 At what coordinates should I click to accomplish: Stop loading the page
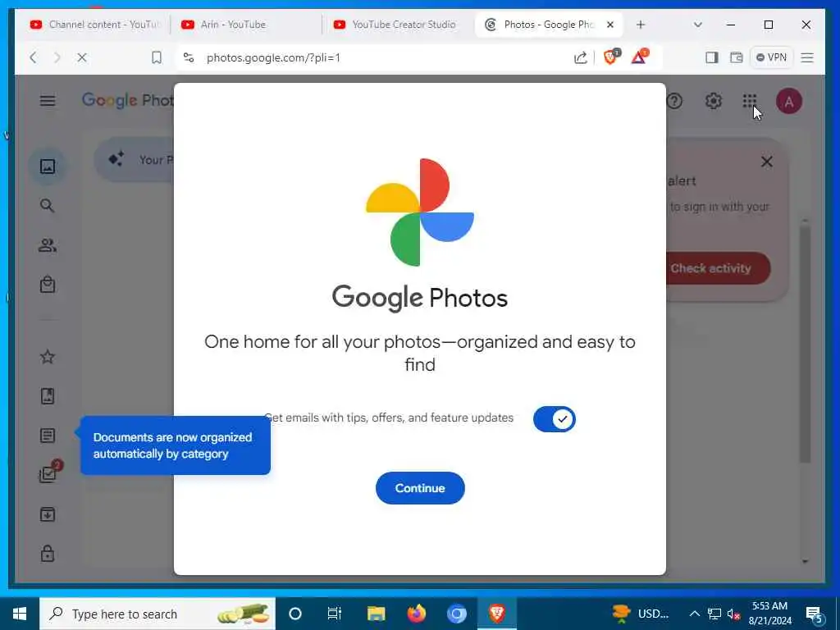click(x=82, y=57)
